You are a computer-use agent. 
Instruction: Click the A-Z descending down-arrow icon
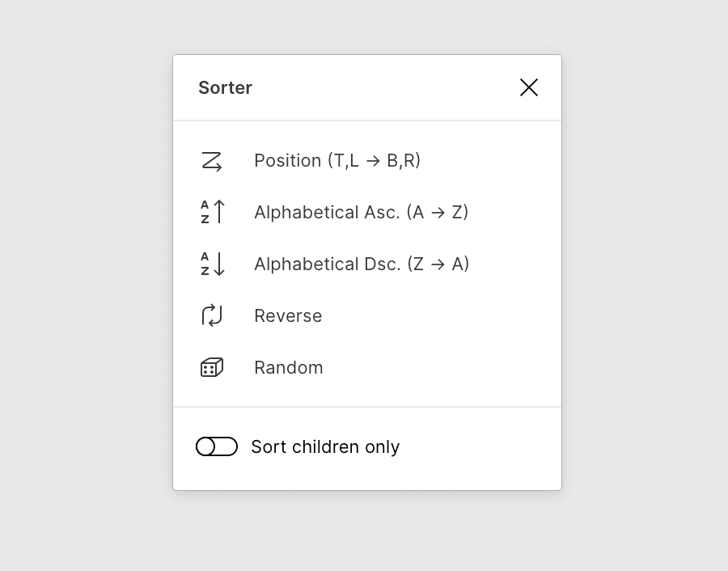[212, 264]
